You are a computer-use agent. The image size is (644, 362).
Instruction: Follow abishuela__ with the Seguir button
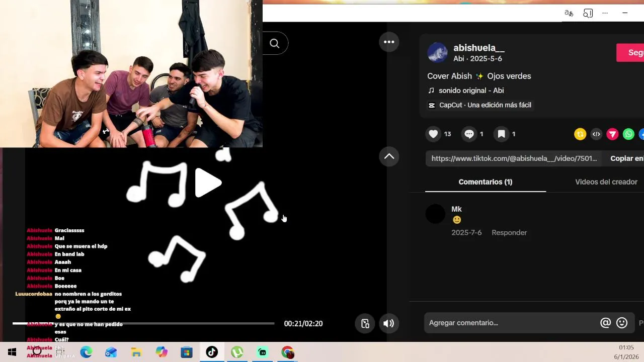[x=631, y=52]
